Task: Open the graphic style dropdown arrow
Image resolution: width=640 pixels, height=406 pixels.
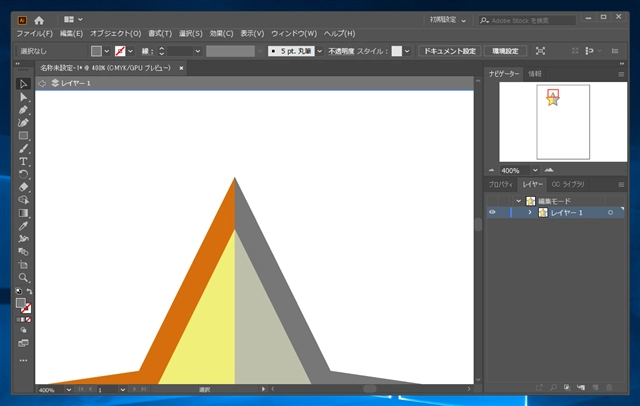Action: pyautogui.click(x=407, y=51)
